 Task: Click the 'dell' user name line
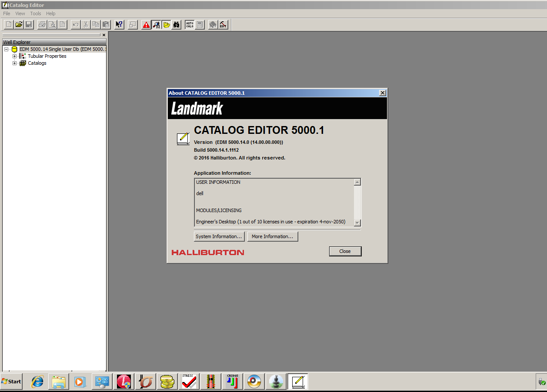200,193
